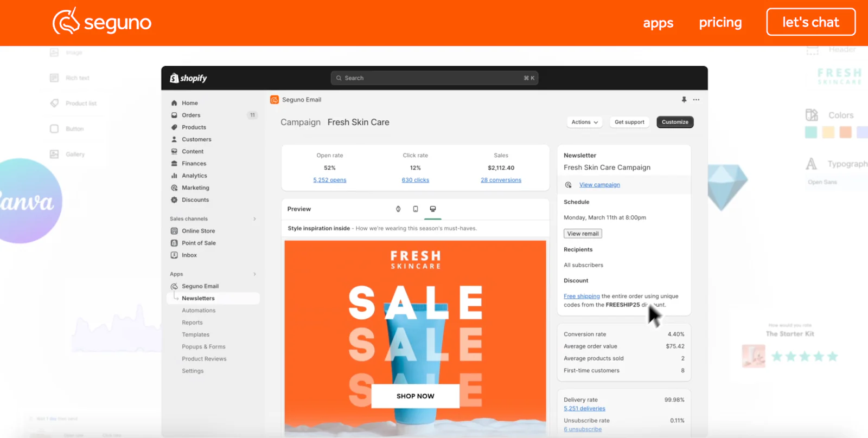Viewport: 868px width, 438px height.
Task: Click the let's chat button
Action: pyautogui.click(x=810, y=22)
